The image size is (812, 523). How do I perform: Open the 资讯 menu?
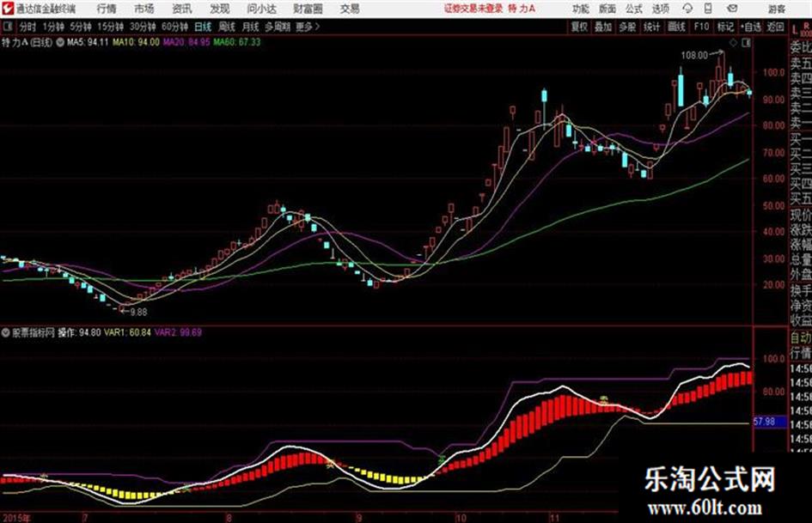pyautogui.click(x=182, y=9)
